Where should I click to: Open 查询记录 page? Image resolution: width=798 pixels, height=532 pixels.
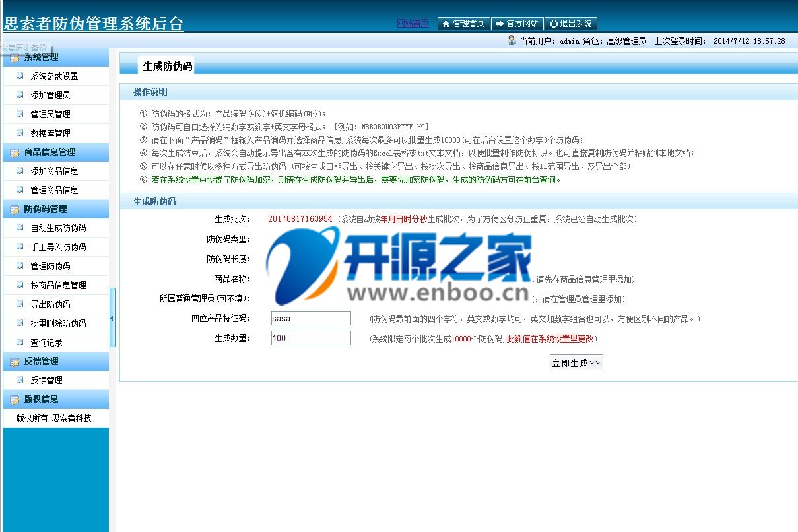pyautogui.click(x=46, y=343)
